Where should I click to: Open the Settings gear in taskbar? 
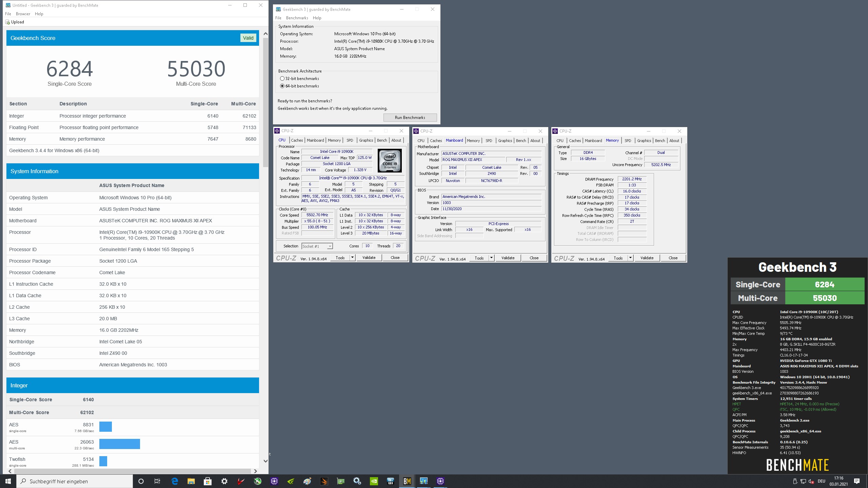pyautogui.click(x=224, y=481)
